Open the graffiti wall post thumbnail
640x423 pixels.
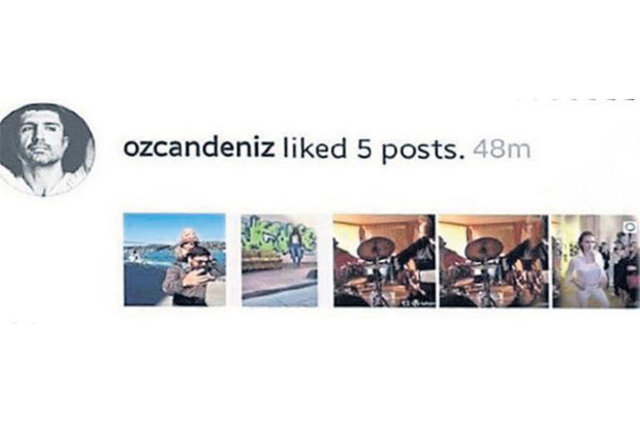click(280, 260)
